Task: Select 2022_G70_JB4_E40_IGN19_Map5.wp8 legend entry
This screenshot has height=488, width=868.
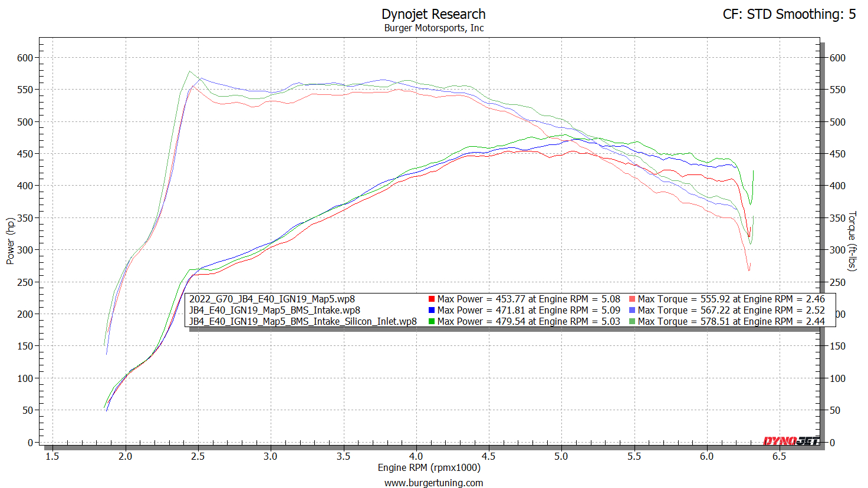Action: [272, 299]
